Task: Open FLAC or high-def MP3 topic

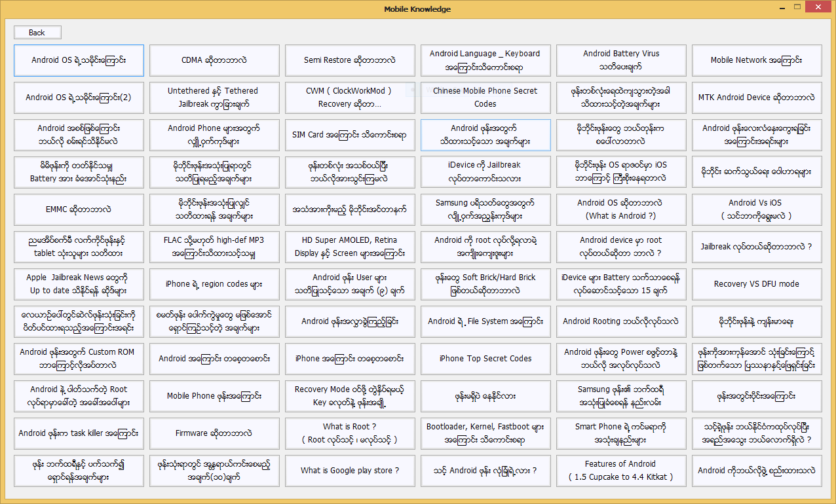Action: point(214,247)
